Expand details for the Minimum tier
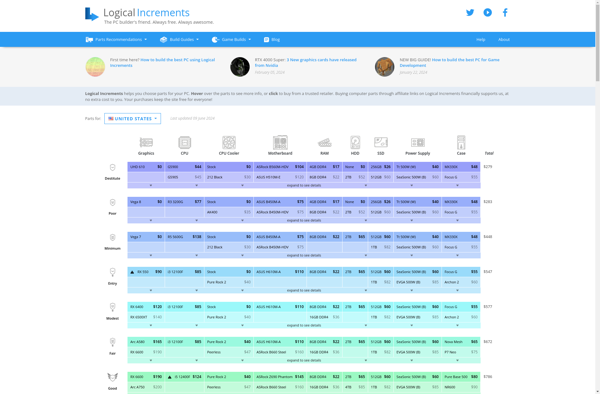 304,256
